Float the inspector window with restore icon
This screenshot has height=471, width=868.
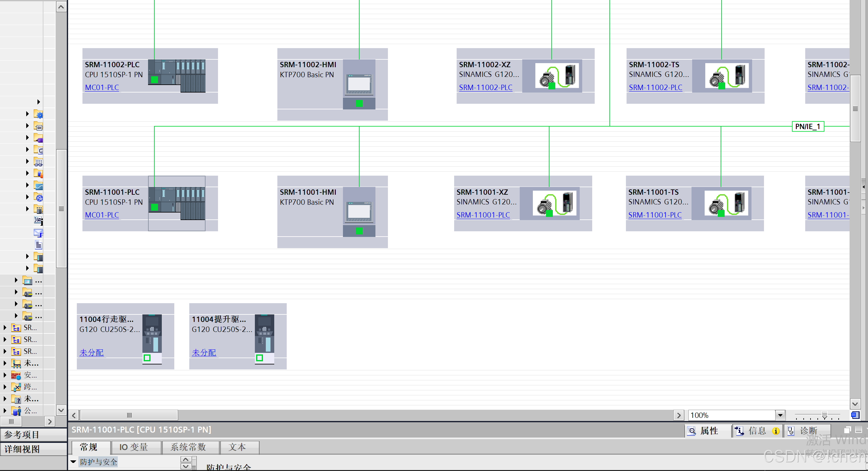[847, 429]
